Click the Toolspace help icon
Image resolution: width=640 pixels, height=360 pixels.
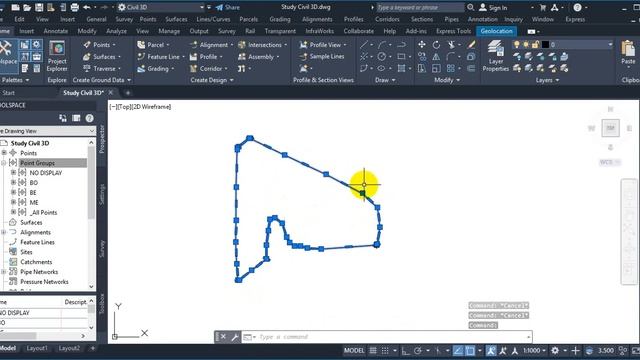click(x=89, y=118)
